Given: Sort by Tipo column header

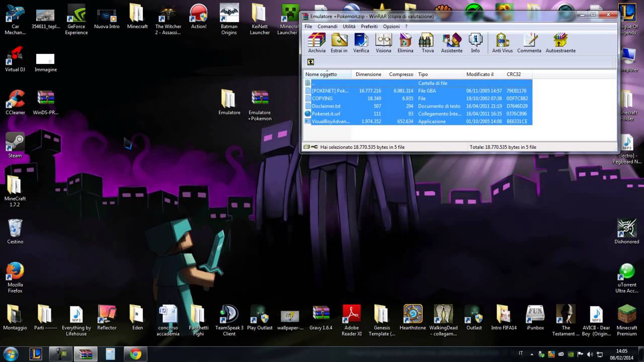Looking at the screenshot, I should pyautogui.click(x=440, y=74).
